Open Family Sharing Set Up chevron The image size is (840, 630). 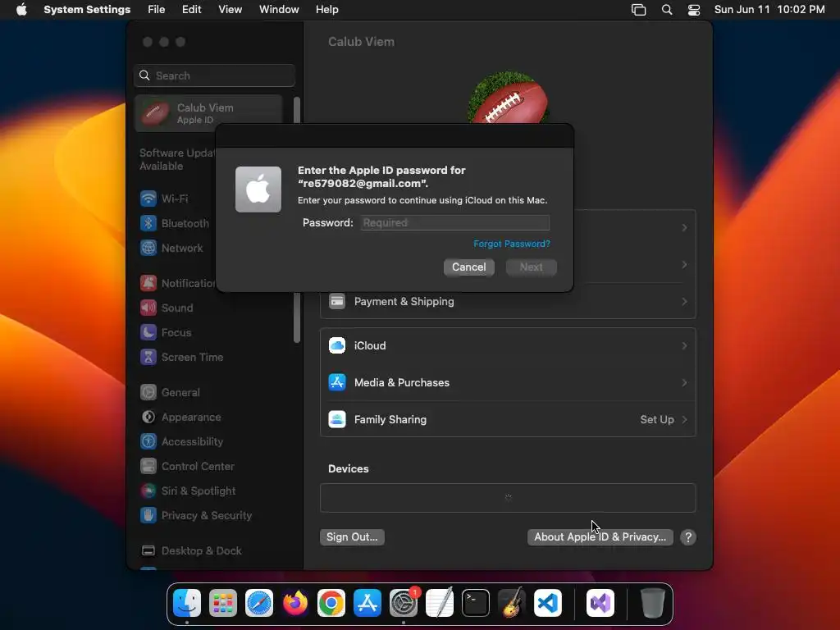tap(684, 419)
